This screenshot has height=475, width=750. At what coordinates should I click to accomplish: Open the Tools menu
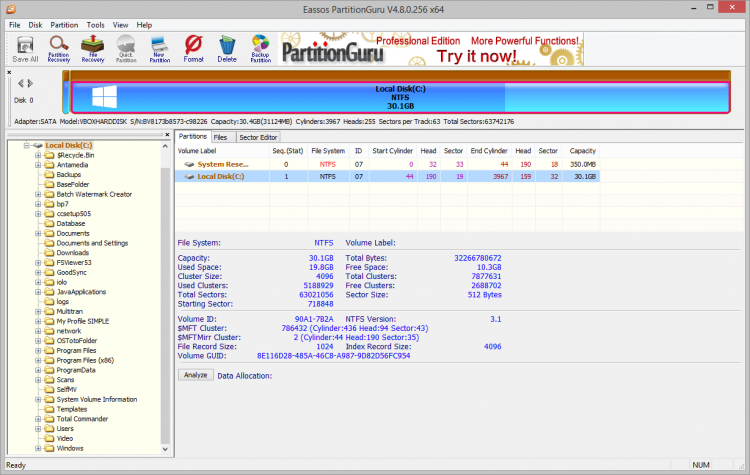coord(95,25)
